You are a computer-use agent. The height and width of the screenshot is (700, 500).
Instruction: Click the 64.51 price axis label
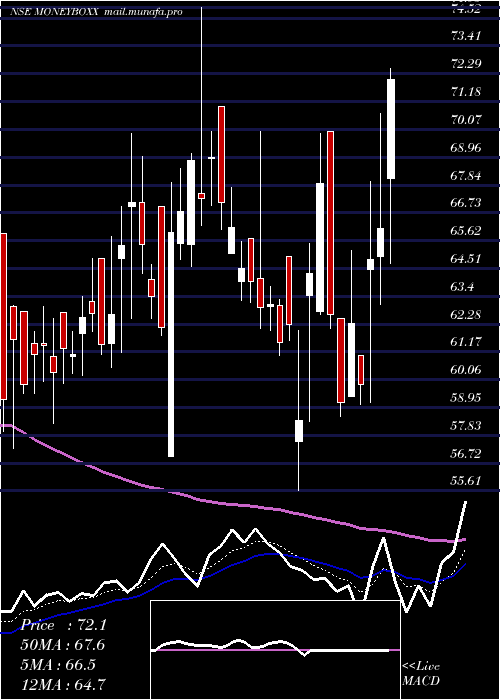tap(466, 259)
